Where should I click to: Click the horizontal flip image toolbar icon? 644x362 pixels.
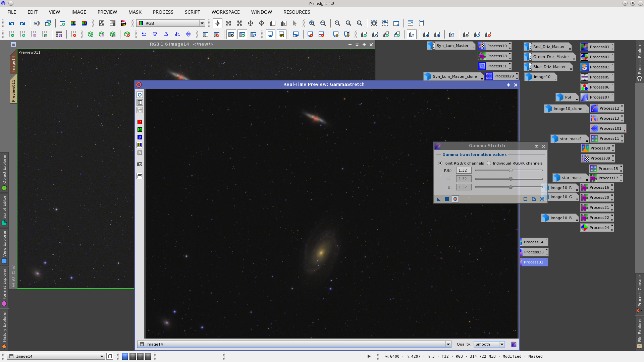click(x=177, y=34)
